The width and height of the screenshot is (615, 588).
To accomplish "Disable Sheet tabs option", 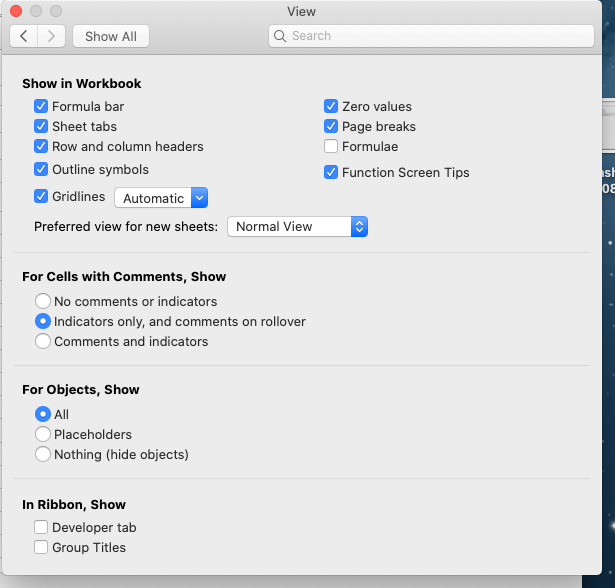I will (41, 126).
